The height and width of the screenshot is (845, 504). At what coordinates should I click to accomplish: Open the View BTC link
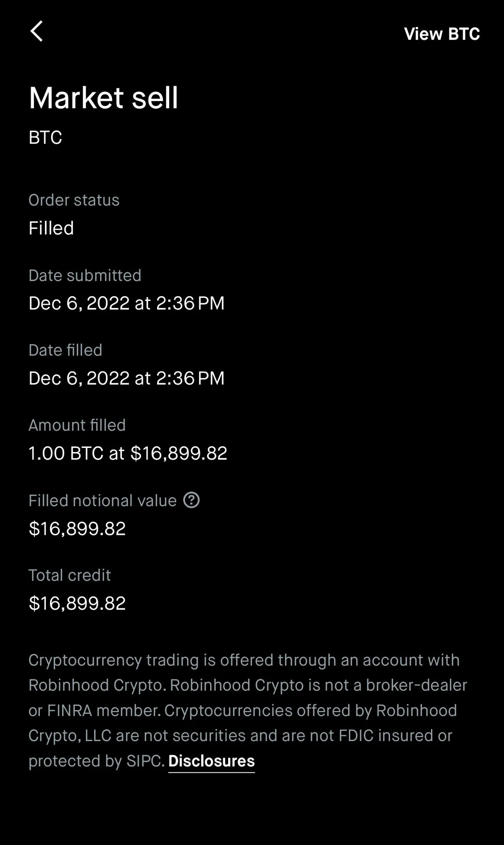coord(441,34)
